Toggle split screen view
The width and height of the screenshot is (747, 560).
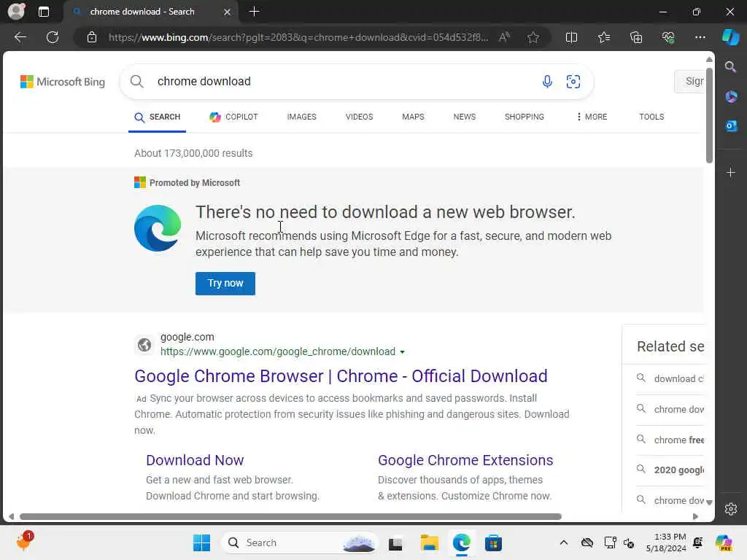tap(571, 37)
